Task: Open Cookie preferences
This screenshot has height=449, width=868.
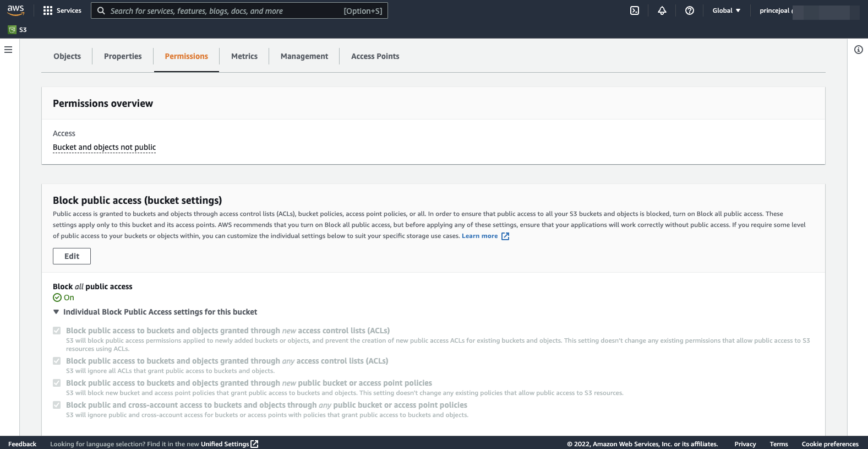Action: coord(830,444)
